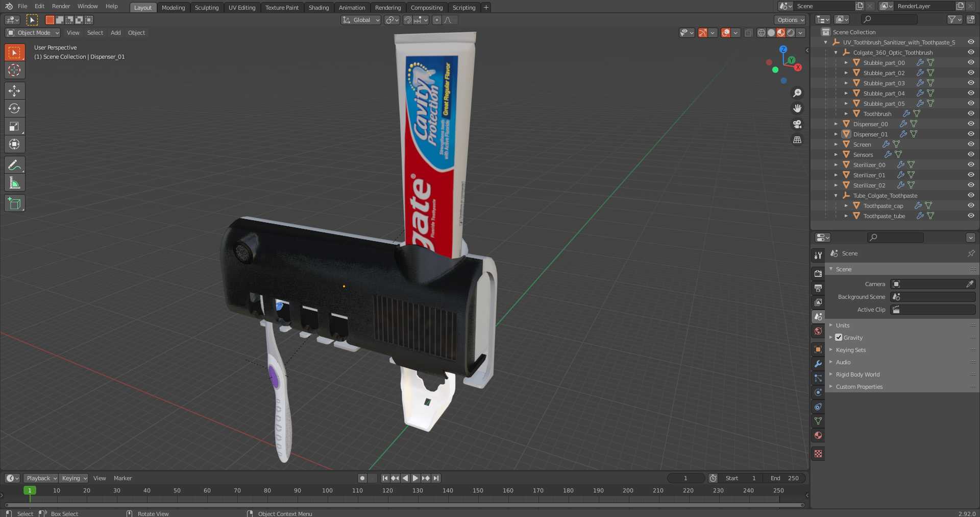980x517 pixels.
Task: Click the End frame field 250
Action: pyautogui.click(x=785, y=478)
